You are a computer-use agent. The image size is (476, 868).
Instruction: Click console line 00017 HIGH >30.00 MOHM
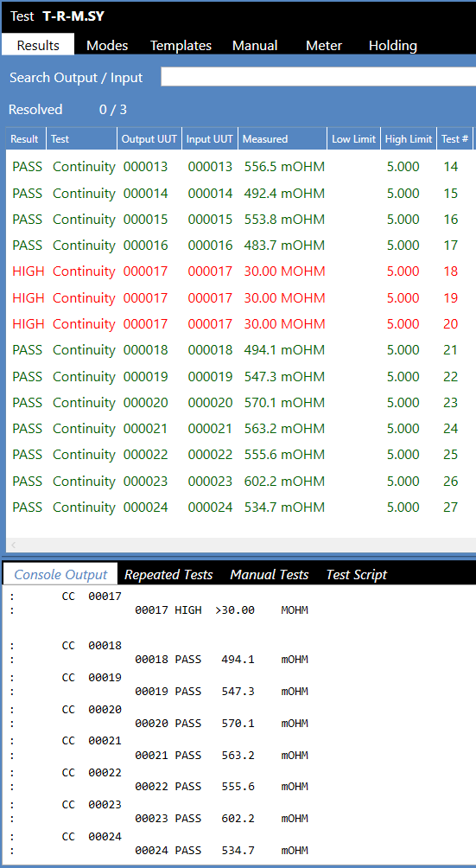(221, 610)
